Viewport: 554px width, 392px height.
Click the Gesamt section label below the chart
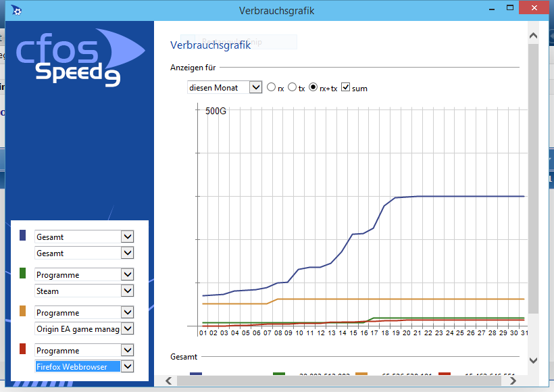point(184,357)
